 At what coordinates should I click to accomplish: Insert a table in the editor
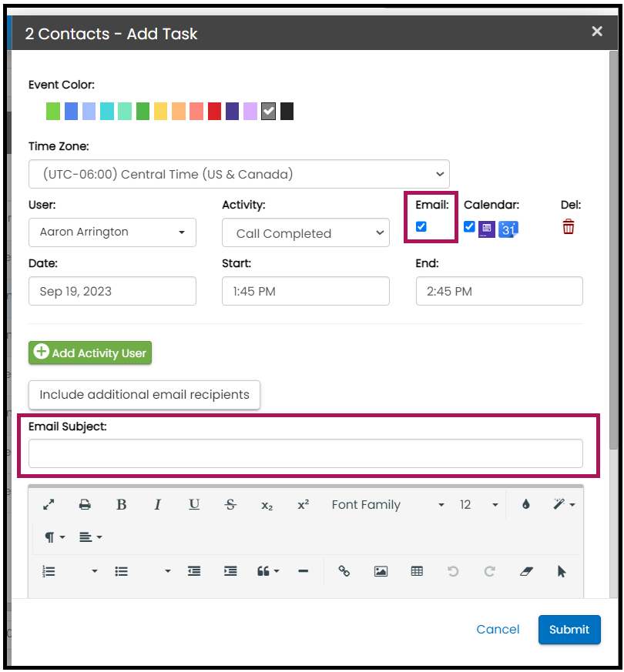click(417, 571)
